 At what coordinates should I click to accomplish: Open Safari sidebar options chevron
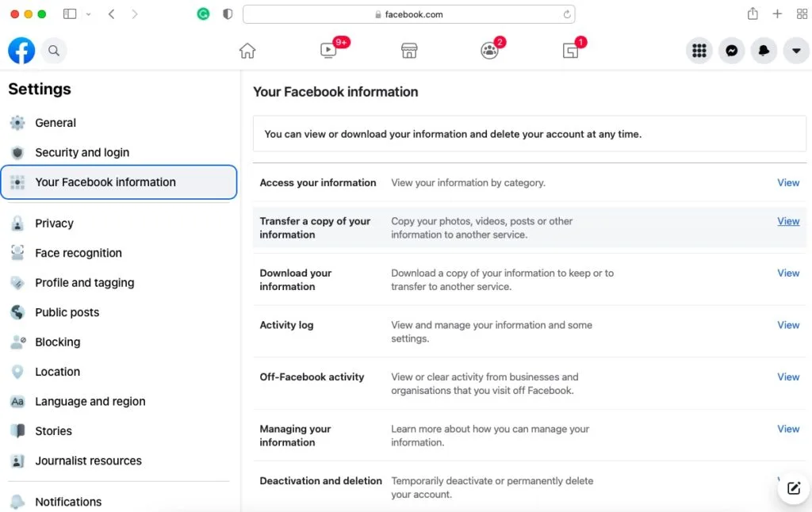[x=88, y=14]
